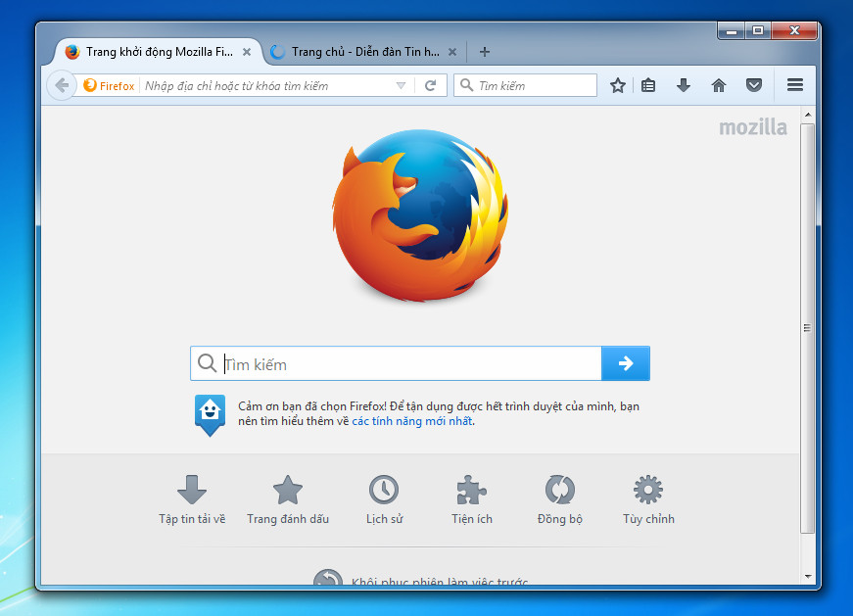Image resolution: width=853 pixels, height=616 pixels.
Task: Close the Trang chủ - Diễn đàn tab
Action: click(x=452, y=52)
